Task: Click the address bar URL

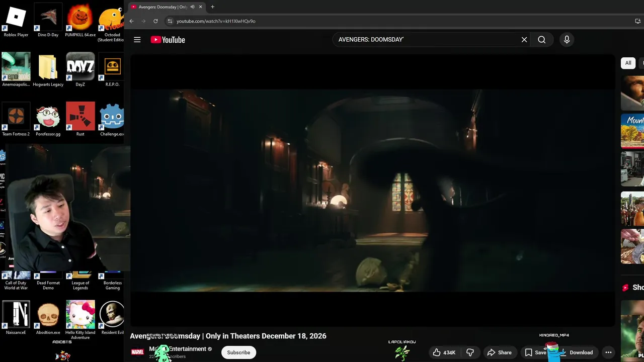Action: tap(216, 21)
